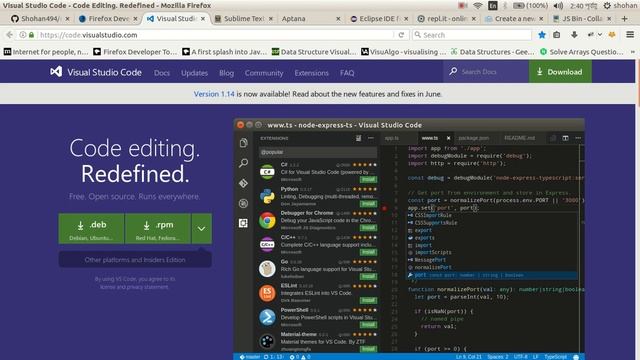Open the Data Structure Visualizations bookmark
640x360 pixels.
(x=314, y=52)
